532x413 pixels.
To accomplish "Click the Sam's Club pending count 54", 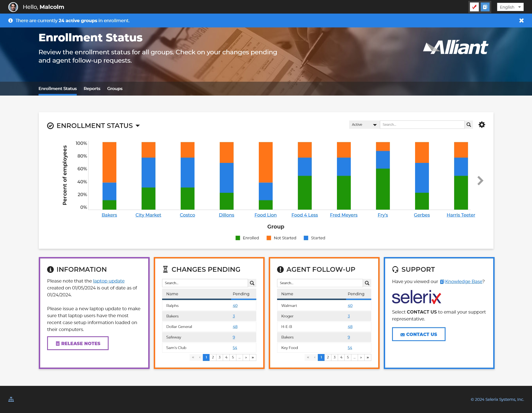I will coord(234,347).
